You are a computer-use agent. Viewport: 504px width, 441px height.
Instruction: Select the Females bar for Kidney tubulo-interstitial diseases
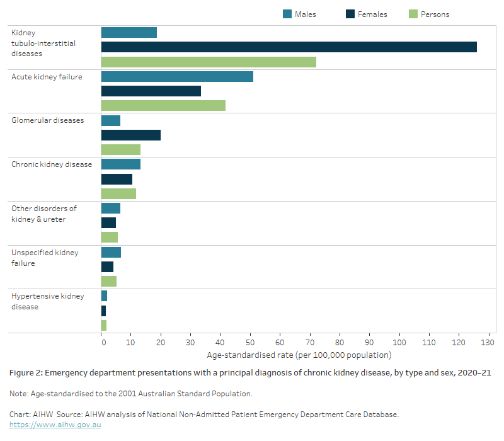[289, 47]
